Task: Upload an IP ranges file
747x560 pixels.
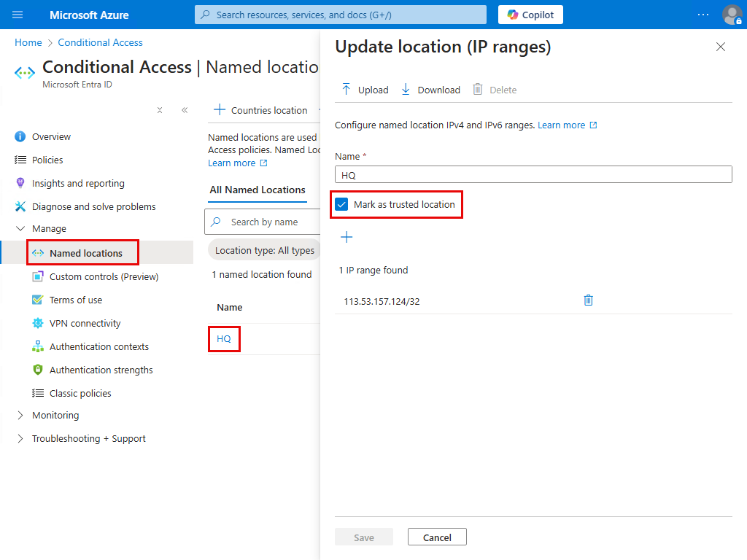Action: [x=365, y=90]
